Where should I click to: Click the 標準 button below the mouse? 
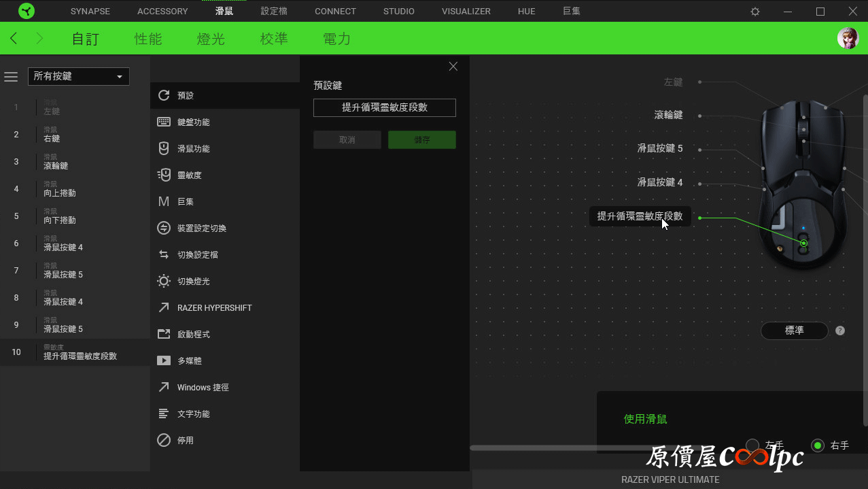tap(795, 331)
